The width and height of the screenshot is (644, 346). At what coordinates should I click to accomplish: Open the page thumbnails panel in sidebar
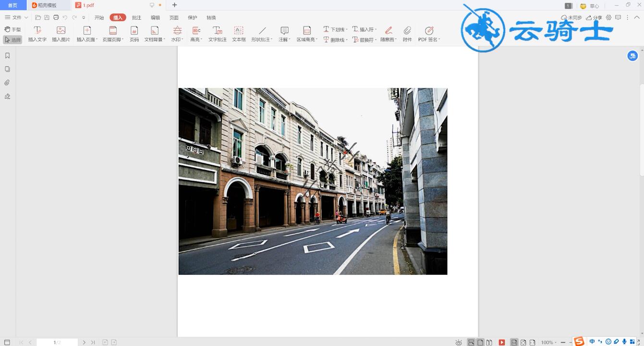(7, 69)
